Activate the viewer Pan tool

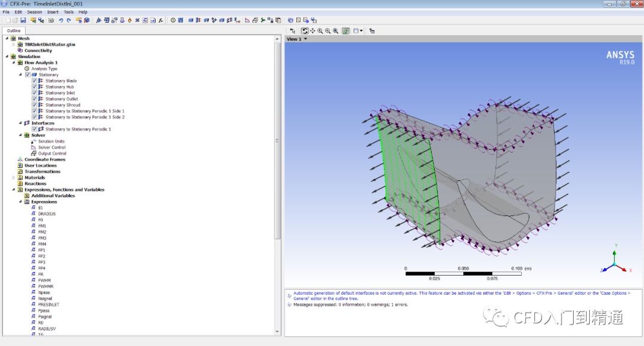pos(312,31)
